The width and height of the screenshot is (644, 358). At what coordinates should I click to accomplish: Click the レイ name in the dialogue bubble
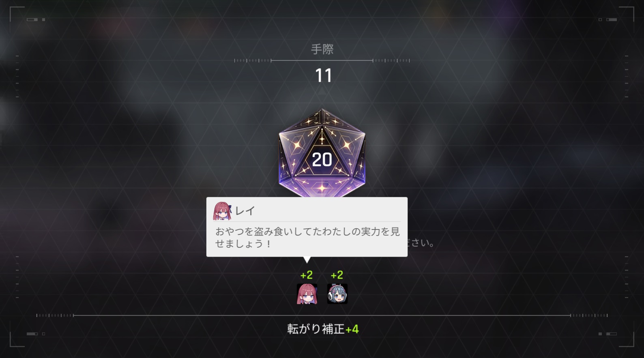click(245, 211)
